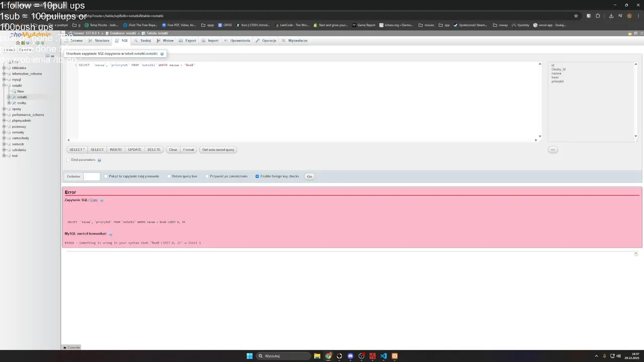The width and height of the screenshot is (644, 362).
Task: Expand the phpmyadmin database node
Action: (4, 121)
